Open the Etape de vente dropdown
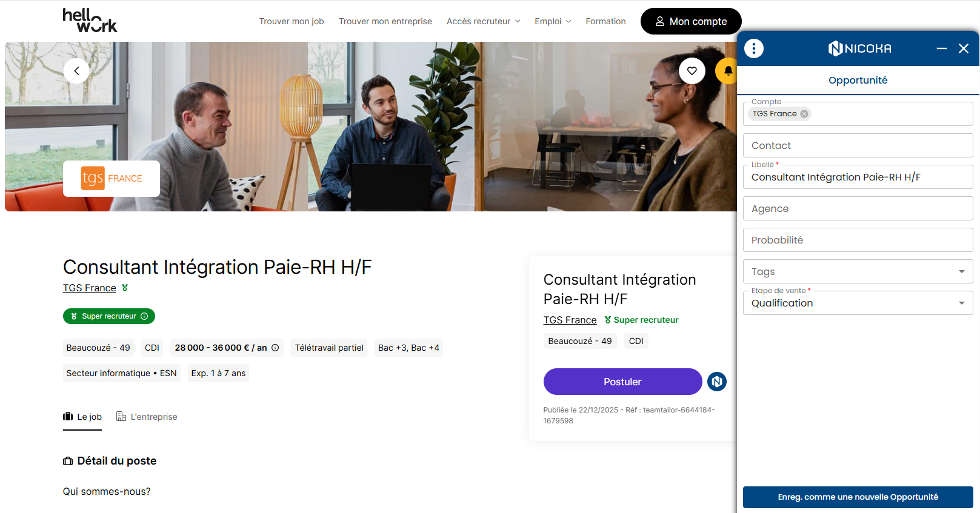 tap(858, 303)
